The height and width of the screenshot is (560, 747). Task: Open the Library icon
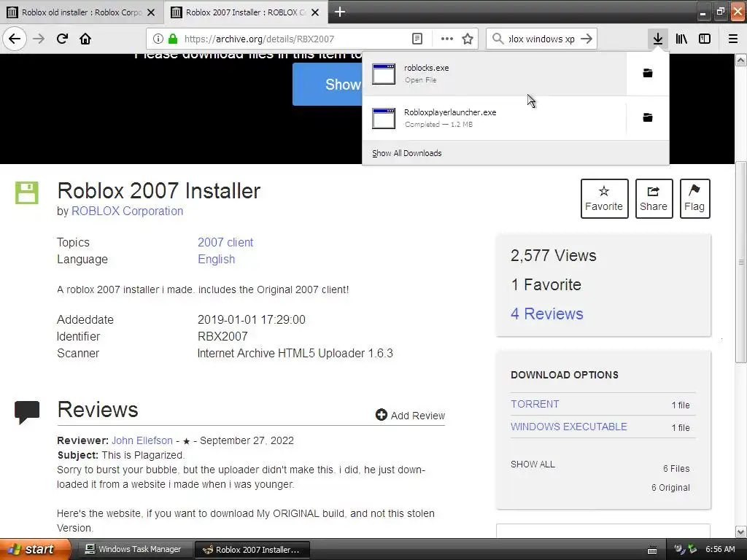681,39
